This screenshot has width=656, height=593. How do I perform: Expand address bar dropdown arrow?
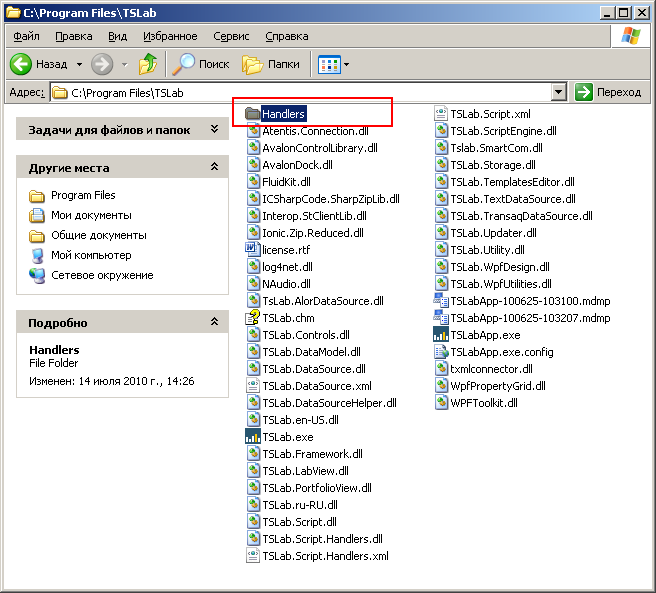click(559, 92)
